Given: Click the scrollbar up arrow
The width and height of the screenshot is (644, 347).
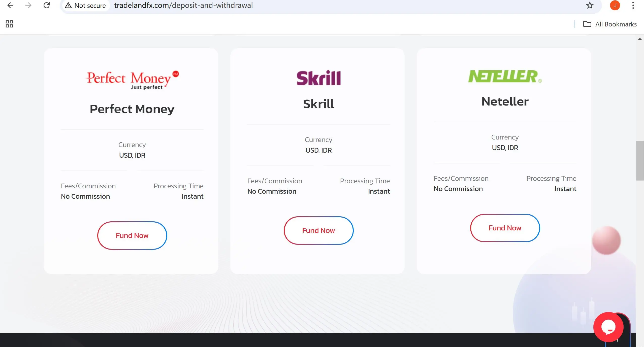Looking at the screenshot, I should (x=640, y=39).
